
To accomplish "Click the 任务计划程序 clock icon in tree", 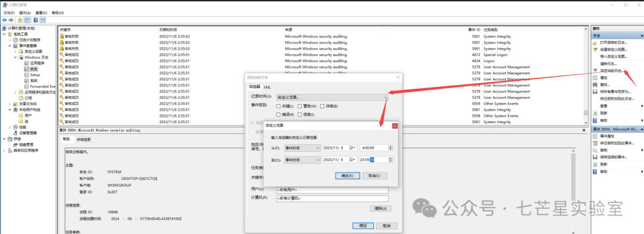I will 16,40.
